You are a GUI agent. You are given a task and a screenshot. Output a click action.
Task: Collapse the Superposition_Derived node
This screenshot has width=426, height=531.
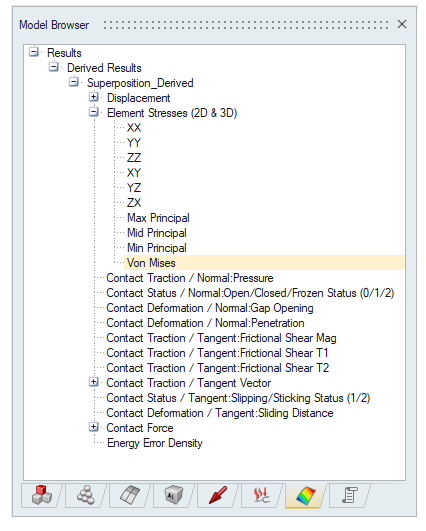[73, 82]
